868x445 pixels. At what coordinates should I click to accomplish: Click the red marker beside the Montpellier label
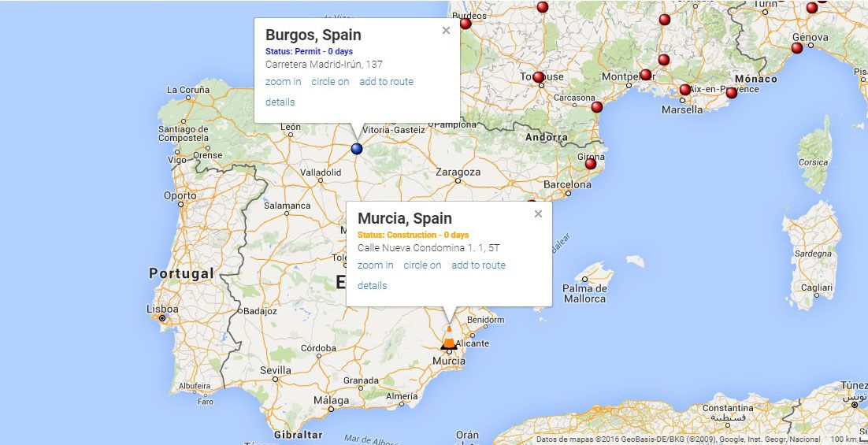(645, 75)
